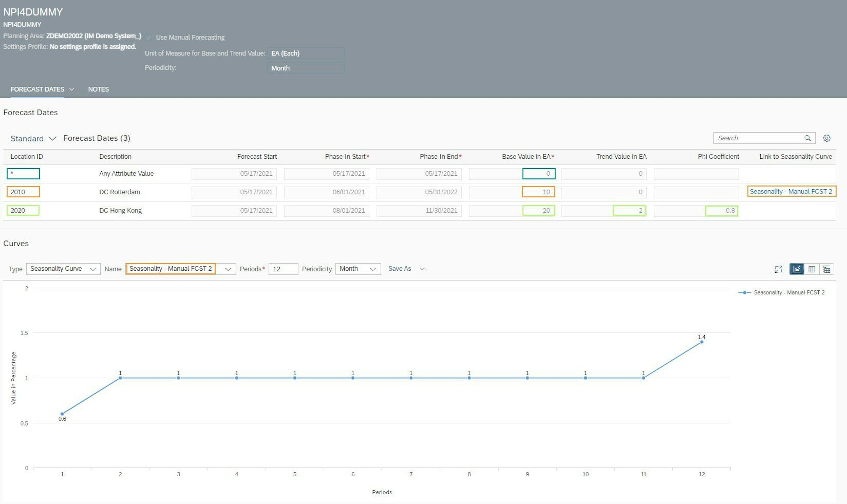Screen dimensions: 847x504
Task: Click the Save As button
Action: click(x=399, y=269)
